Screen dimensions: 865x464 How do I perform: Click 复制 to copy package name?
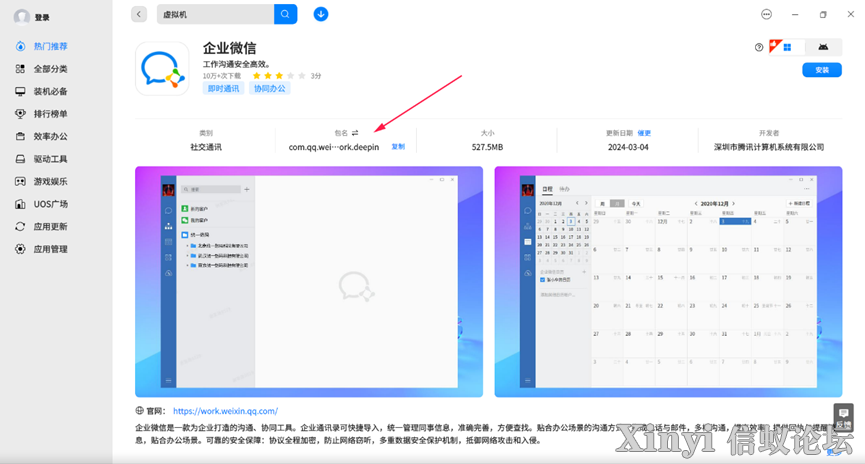tap(398, 147)
